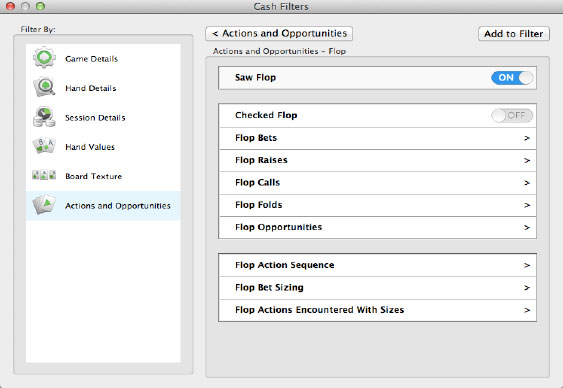This screenshot has width=563, height=388.
Task: Open the Flop Raises label
Action: [x=261, y=160]
